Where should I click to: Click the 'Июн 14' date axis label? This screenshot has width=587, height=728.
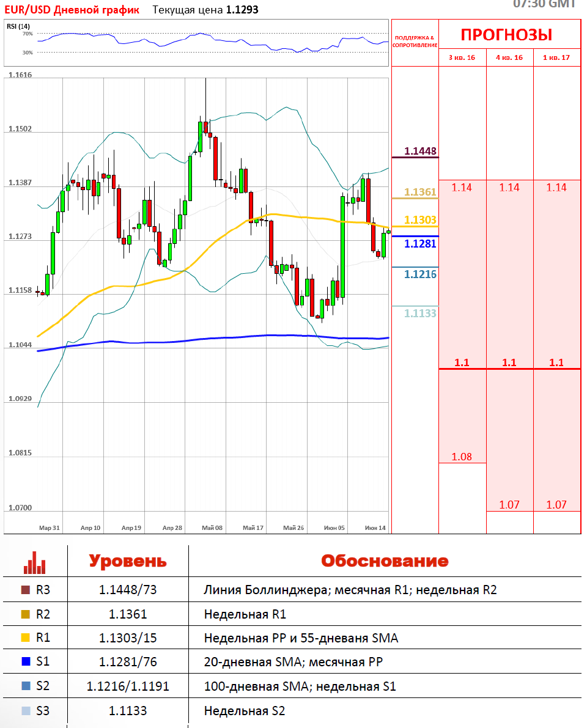(375, 528)
